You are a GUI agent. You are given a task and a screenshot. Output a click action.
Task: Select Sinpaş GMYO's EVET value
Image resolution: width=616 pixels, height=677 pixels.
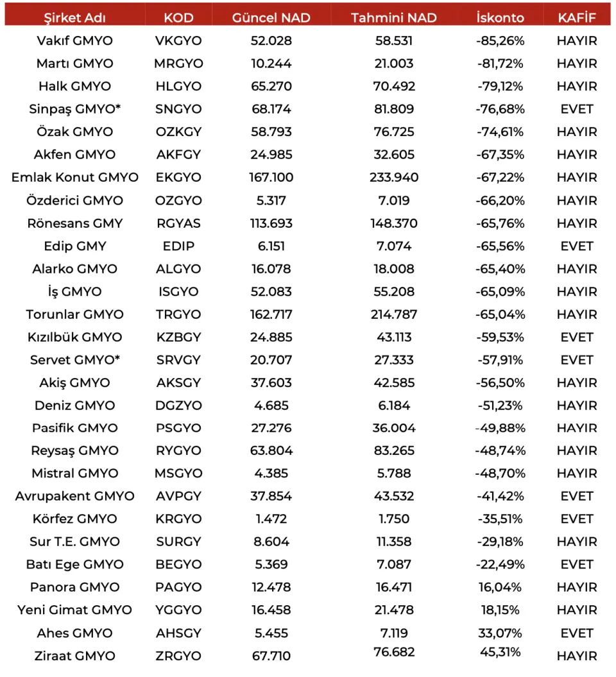tap(577, 109)
